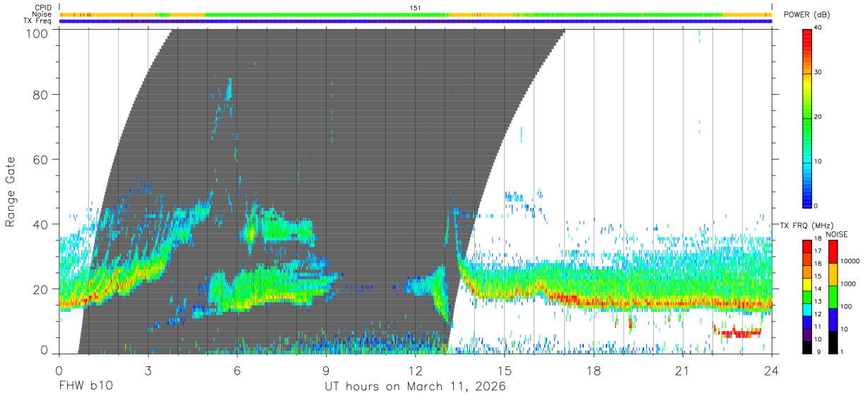This screenshot has width=868, height=401.
Task: Click noise scale value '10000'
Action: tap(850, 261)
